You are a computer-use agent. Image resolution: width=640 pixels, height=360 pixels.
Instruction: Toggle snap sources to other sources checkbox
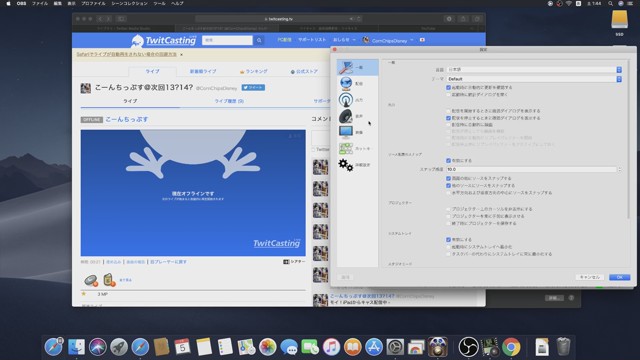449,185
